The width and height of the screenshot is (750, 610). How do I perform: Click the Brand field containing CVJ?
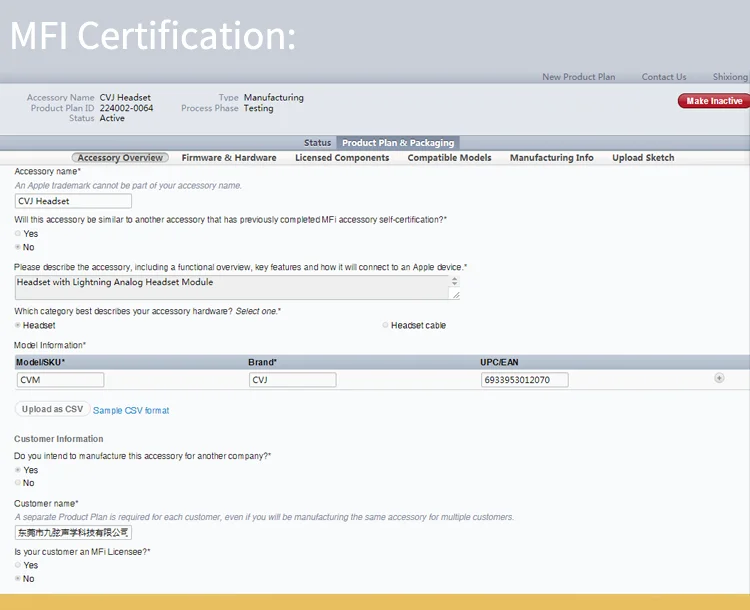click(292, 380)
